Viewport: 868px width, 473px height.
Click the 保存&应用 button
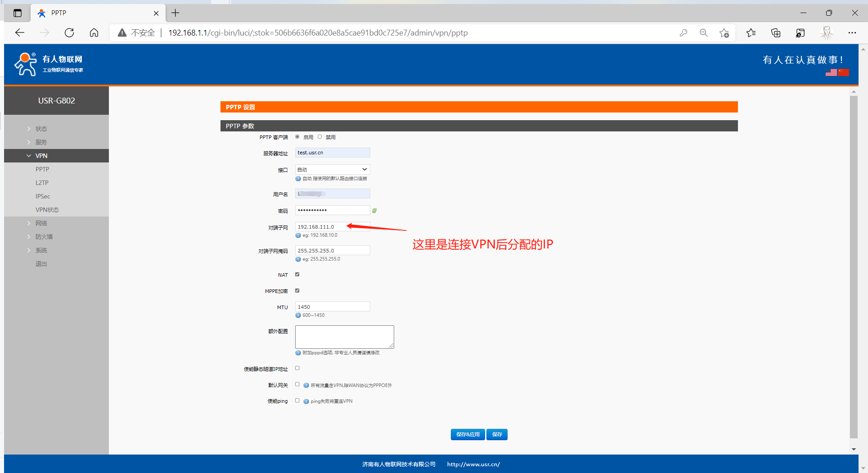(468, 434)
